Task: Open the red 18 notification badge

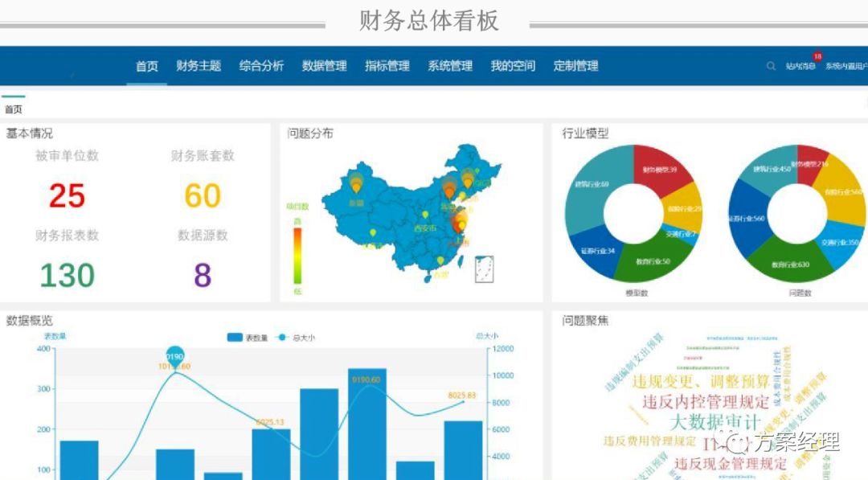Action: [x=817, y=56]
